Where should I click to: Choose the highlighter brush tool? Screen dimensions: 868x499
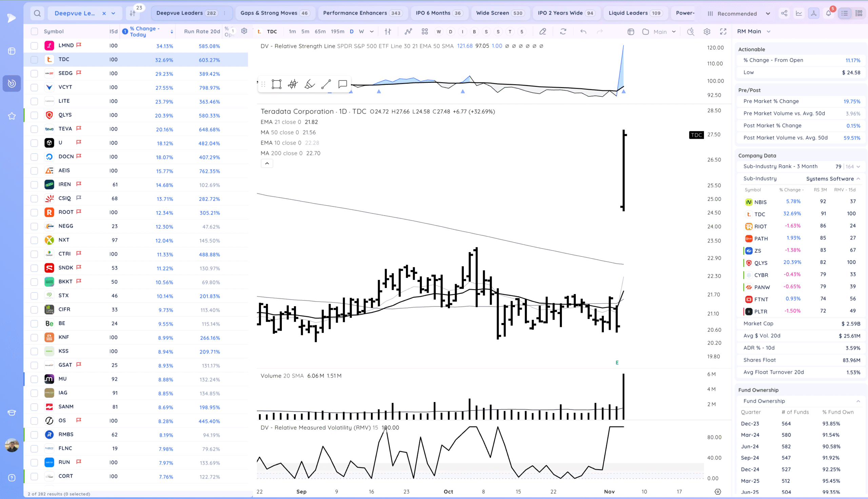309,84
